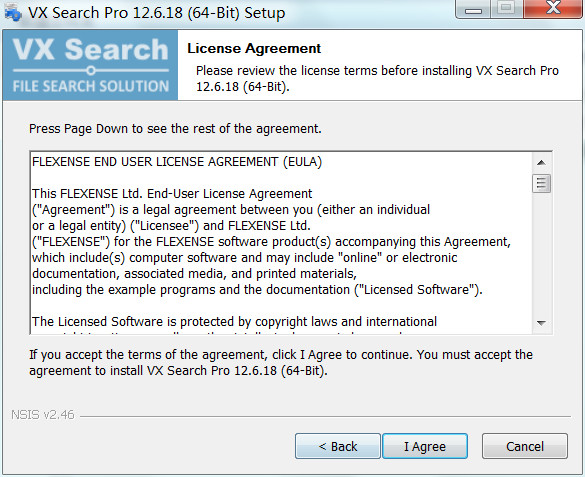Click the FILE SEARCH SOLUTION tagline

[x=91, y=86]
